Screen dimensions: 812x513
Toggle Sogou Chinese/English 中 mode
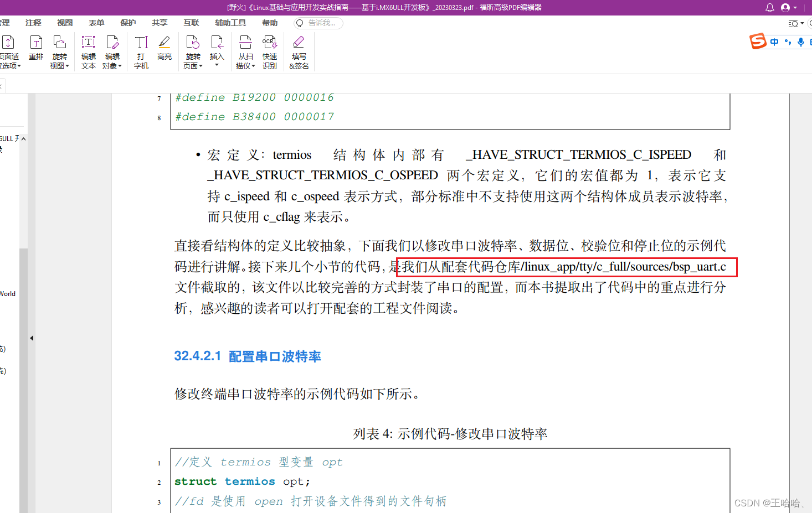point(774,42)
